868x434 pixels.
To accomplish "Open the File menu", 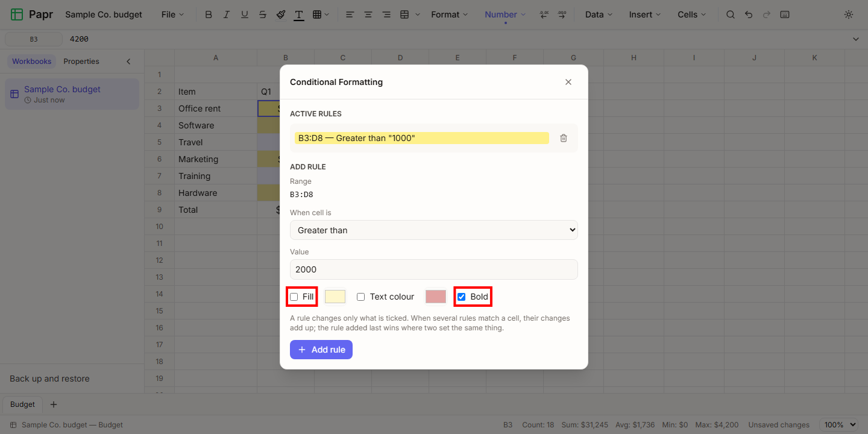I will tap(172, 14).
